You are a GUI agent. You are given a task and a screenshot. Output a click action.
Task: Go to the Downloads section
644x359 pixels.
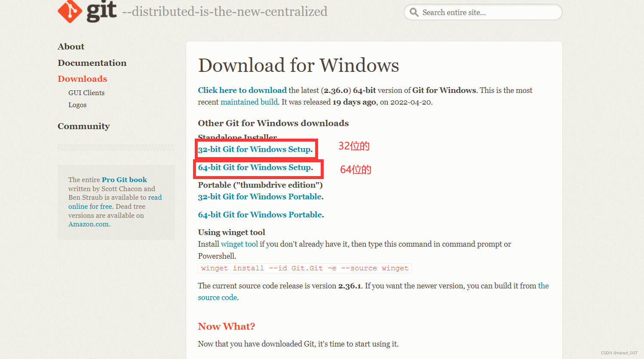(83, 79)
